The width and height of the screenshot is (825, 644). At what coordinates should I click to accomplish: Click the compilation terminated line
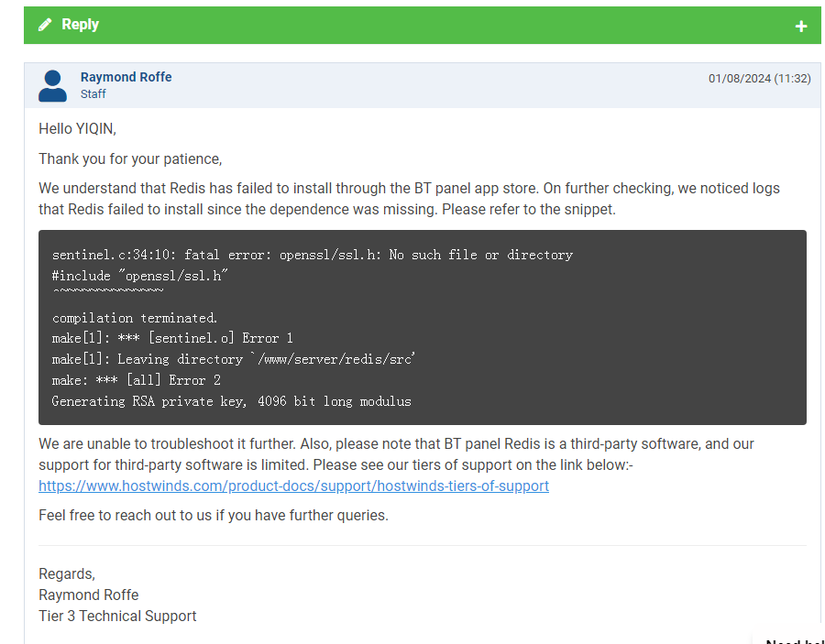pyautogui.click(x=135, y=318)
